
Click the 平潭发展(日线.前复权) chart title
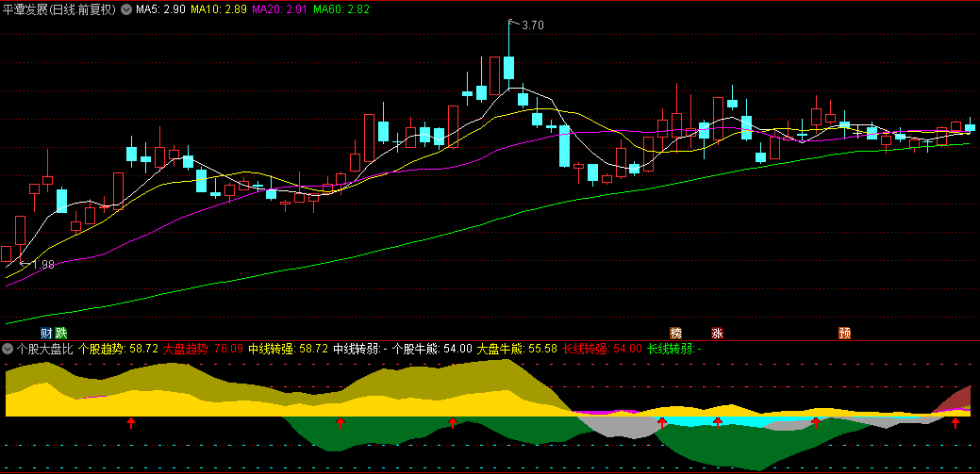(60, 9)
